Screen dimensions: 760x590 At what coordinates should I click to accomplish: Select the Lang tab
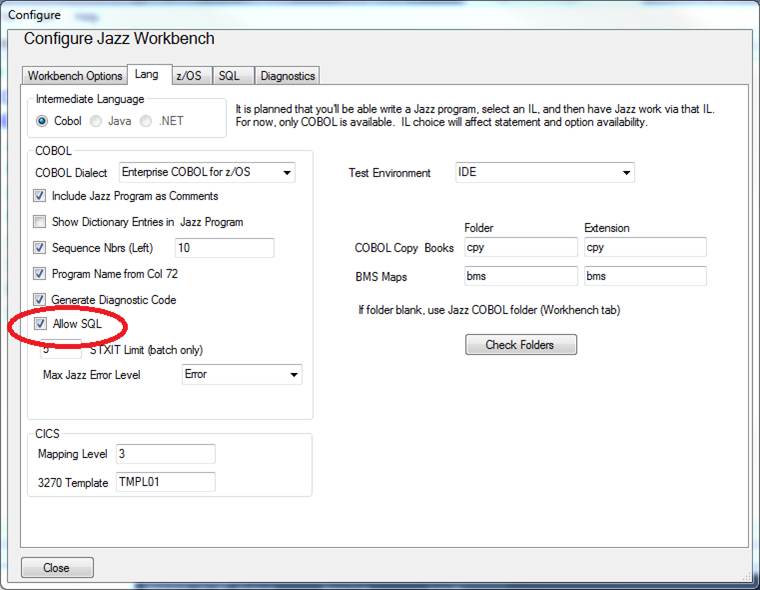pos(149,75)
